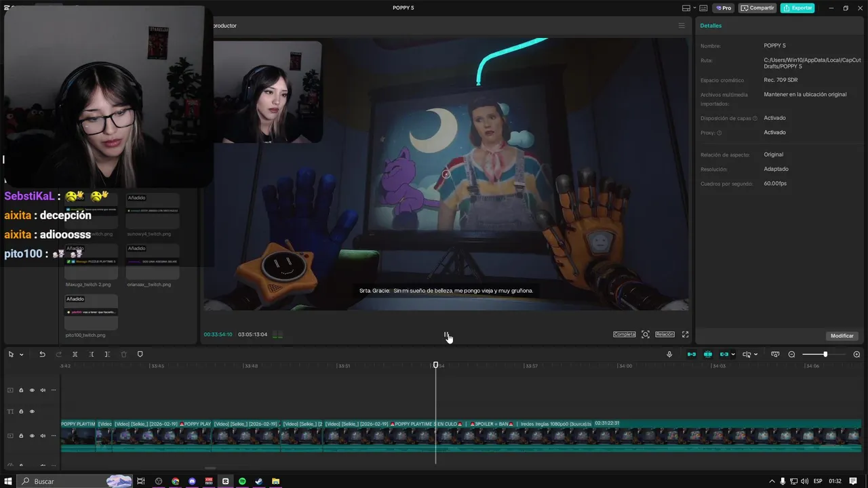This screenshot has height=488, width=868.
Task: Open Chrome from the taskbar
Action: 175,481
